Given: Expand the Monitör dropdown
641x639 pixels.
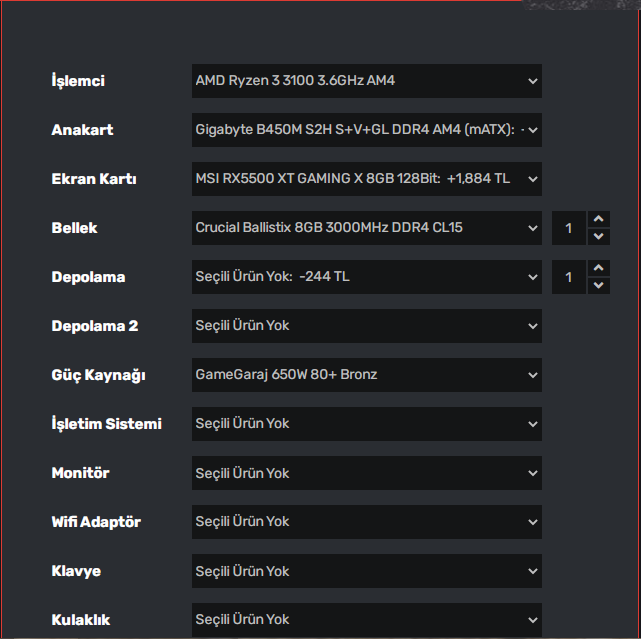Looking at the screenshot, I should (366, 473).
